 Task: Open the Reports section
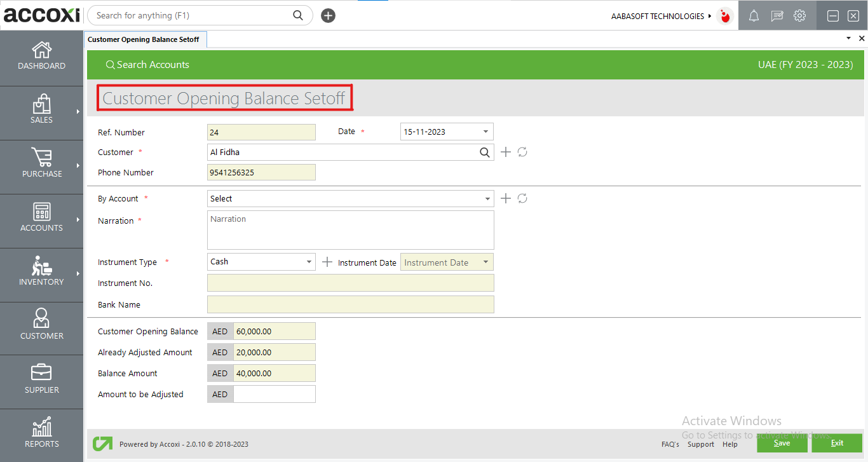41,434
